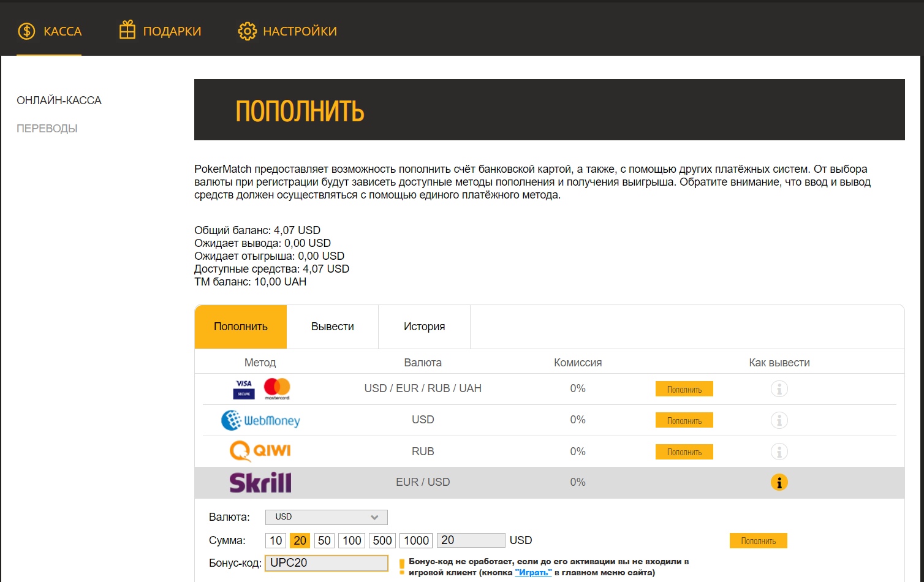Click the 0% commission cell for WebMoney
924x582 pixels.
pos(578,420)
